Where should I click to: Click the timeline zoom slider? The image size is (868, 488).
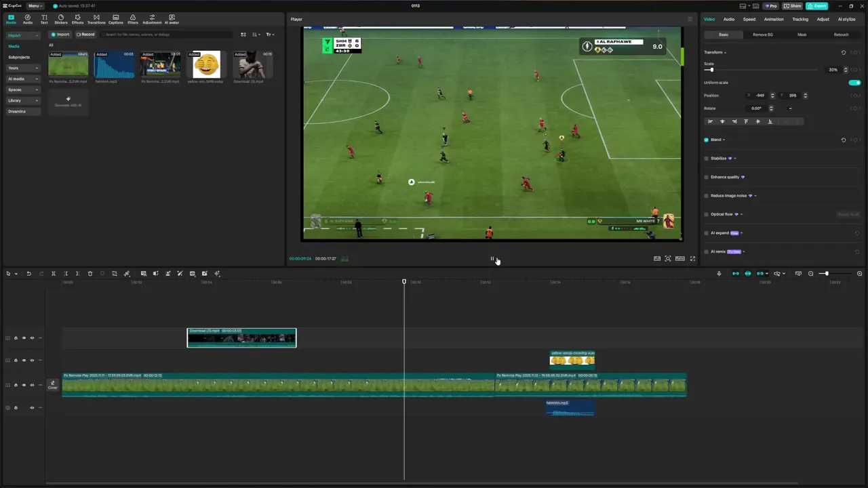click(833, 274)
